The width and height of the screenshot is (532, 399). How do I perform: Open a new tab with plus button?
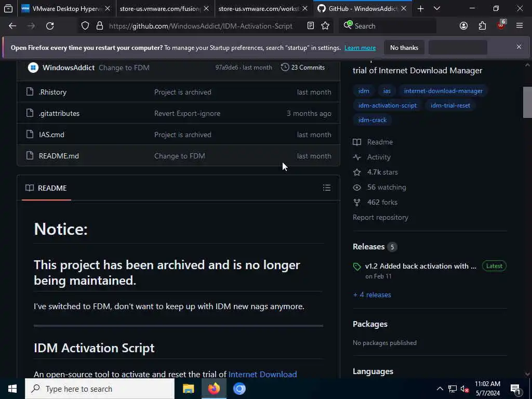point(420,8)
